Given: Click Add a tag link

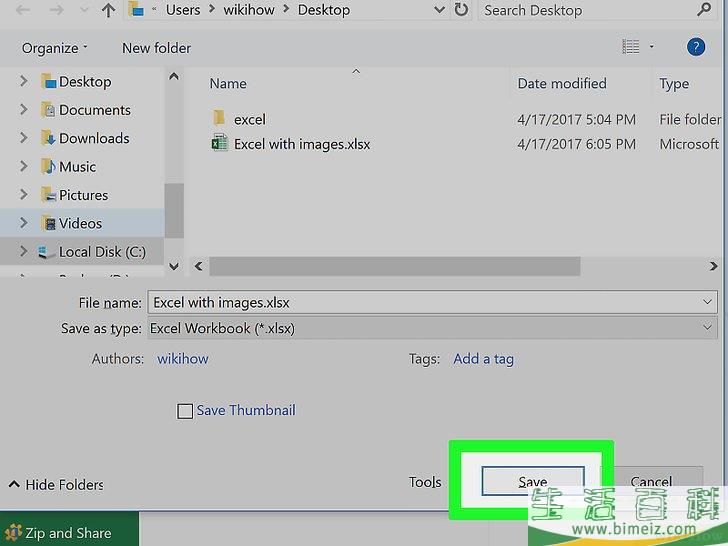Looking at the screenshot, I should pyautogui.click(x=483, y=359).
